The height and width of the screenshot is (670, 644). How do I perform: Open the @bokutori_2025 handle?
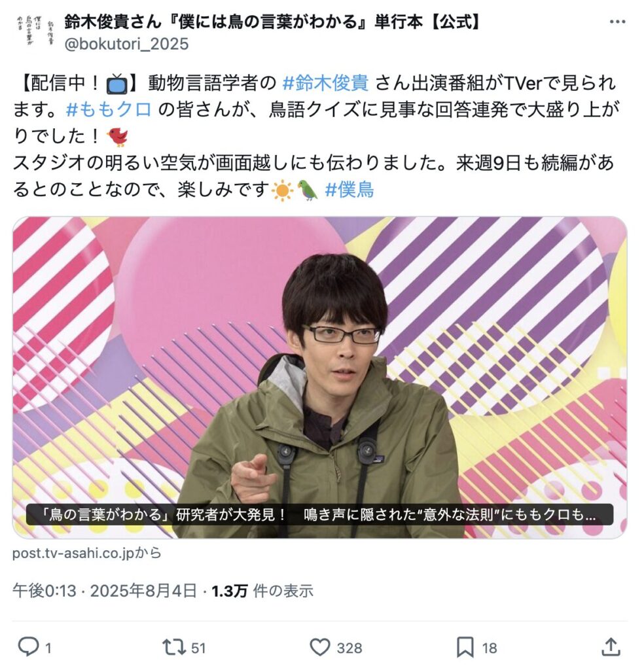[x=126, y=44]
